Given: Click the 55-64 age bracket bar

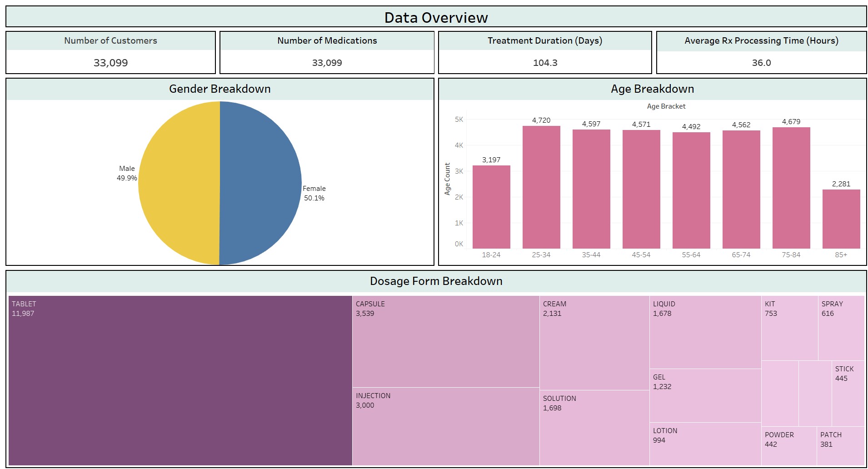Looking at the screenshot, I should pos(691,190).
